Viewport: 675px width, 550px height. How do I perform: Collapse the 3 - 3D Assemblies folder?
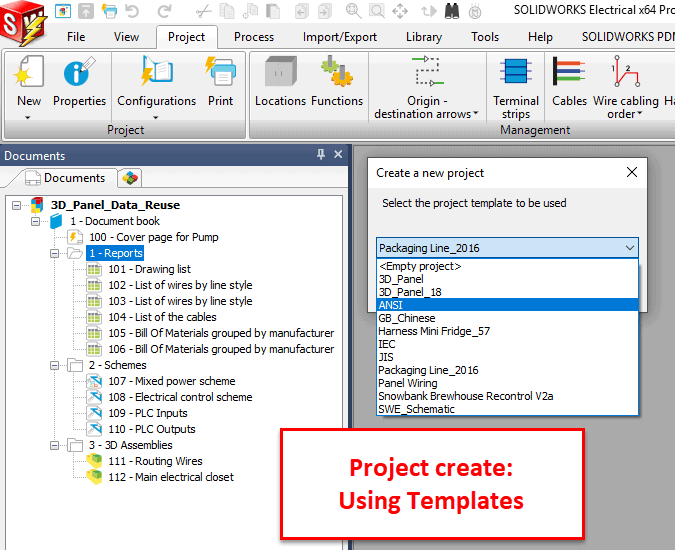54,445
